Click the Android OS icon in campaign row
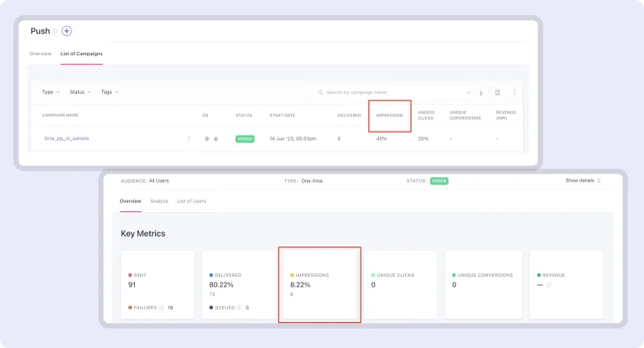 206,138
